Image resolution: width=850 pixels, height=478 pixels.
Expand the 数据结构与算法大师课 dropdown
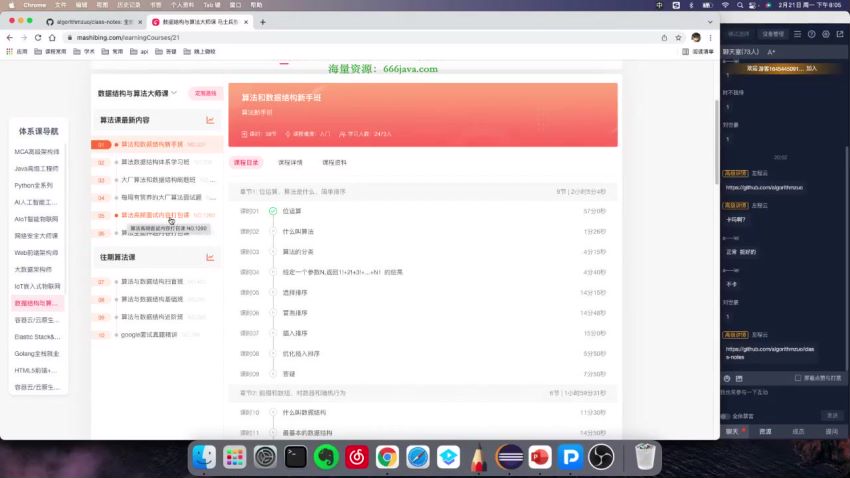click(x=174, y=93)
